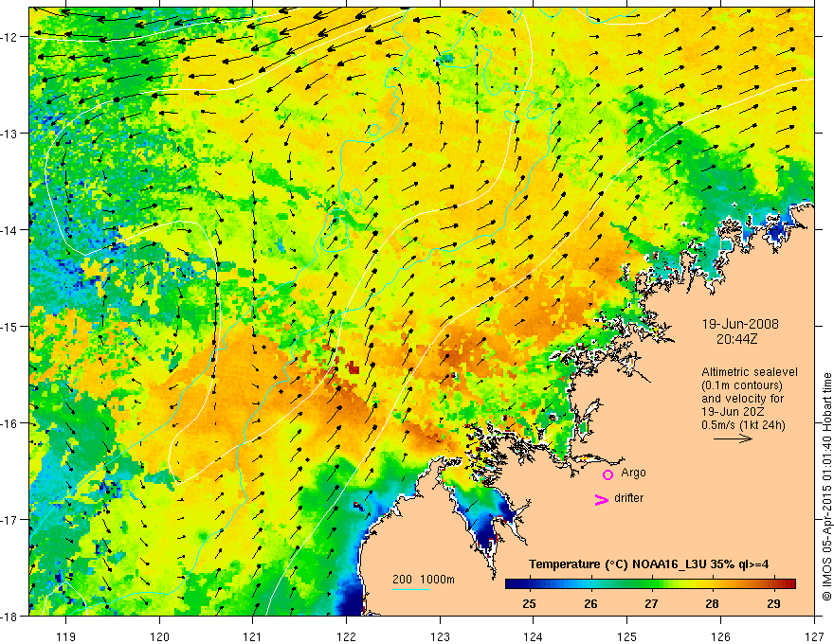Click the 'and velocity for' text line
The image size is (834, 644).
click(x=742, y=399)
